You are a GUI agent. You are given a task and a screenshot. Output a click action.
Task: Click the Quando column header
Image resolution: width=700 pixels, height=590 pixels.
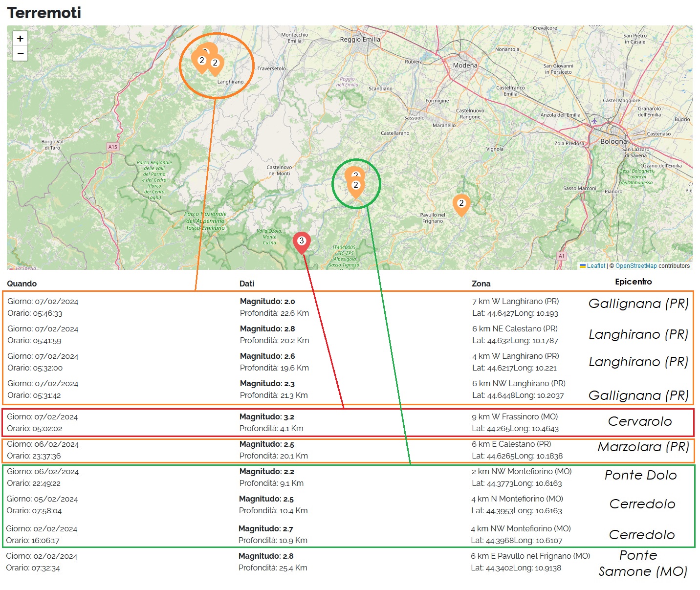[x=22, y=284]
